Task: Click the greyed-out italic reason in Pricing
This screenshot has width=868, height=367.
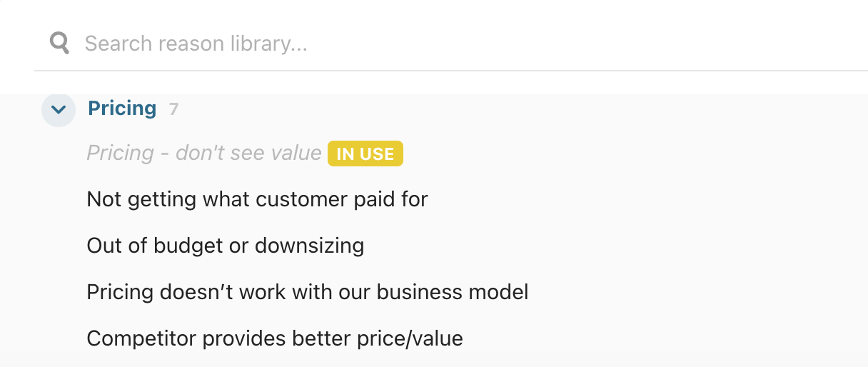Action: click(x=203, y=154)
